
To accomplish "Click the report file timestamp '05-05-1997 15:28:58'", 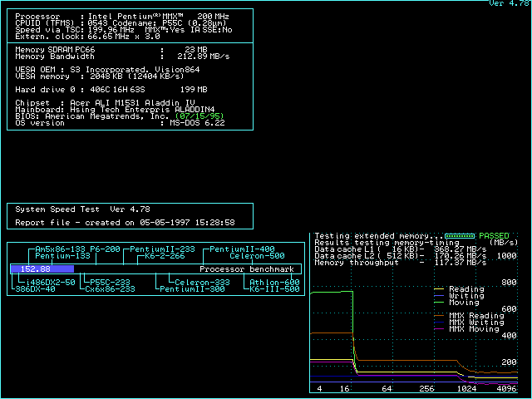I will (187, 223).
